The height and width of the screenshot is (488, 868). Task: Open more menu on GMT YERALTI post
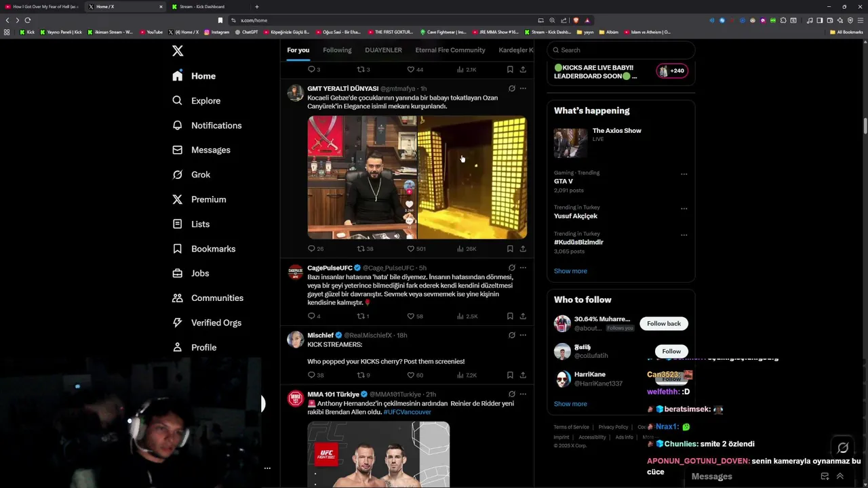click(523, 89)
